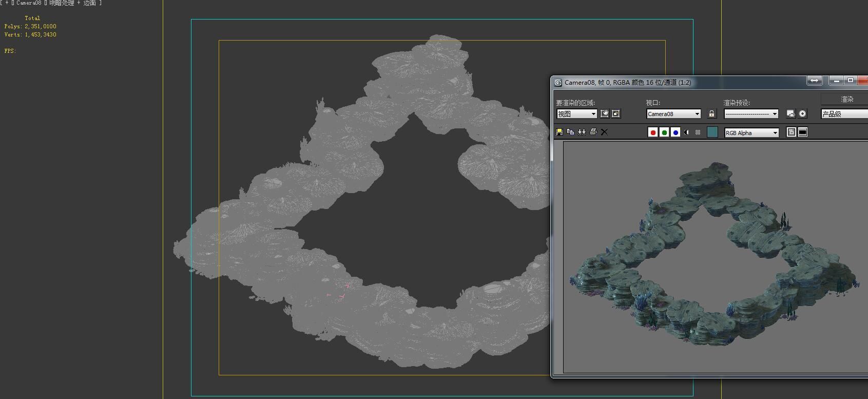Click the double-arrow button in the title bar
This screenshot has width=868, height=399.
pyautogui.click(x=815, y=81)
